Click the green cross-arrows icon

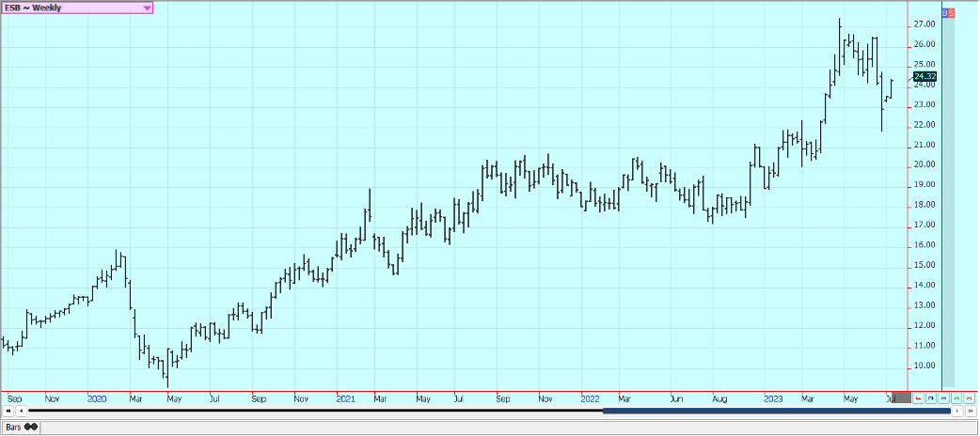pos(956,398)
